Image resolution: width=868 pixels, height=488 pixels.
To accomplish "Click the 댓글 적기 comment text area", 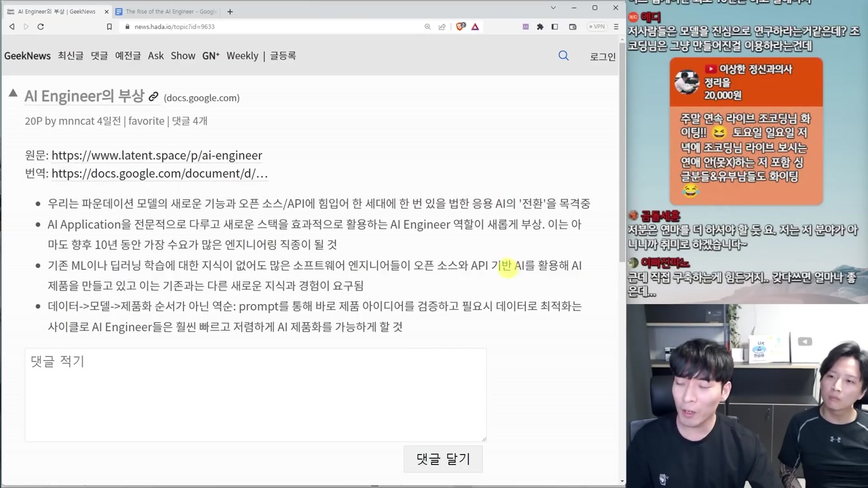I will pos(256,395).
